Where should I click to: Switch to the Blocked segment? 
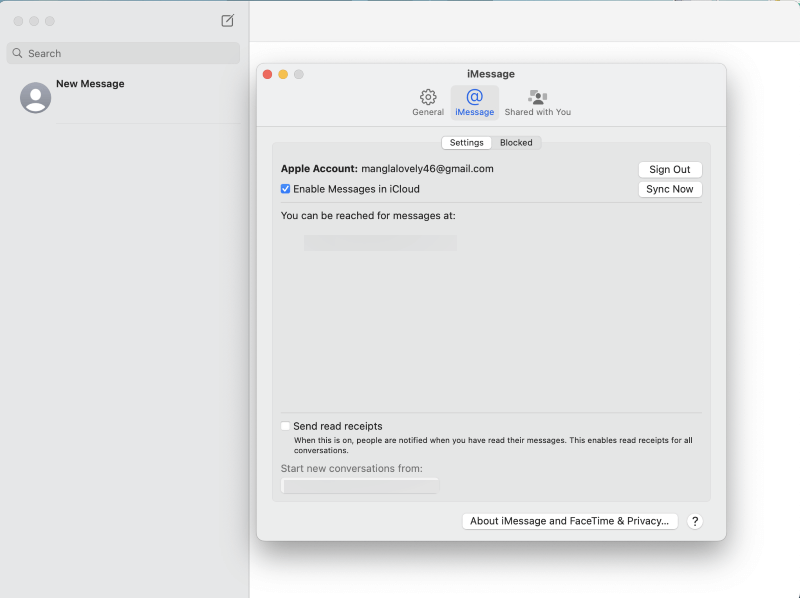[516, 142]
